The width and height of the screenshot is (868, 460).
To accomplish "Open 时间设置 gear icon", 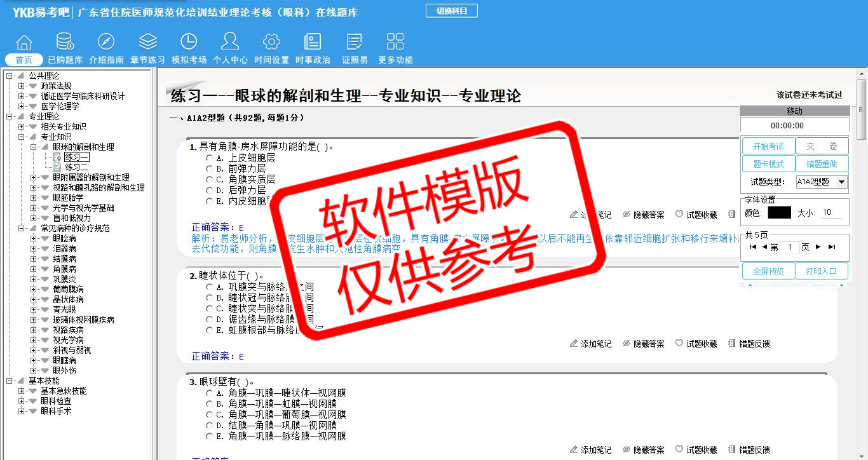I will click(x=271, y=42).
